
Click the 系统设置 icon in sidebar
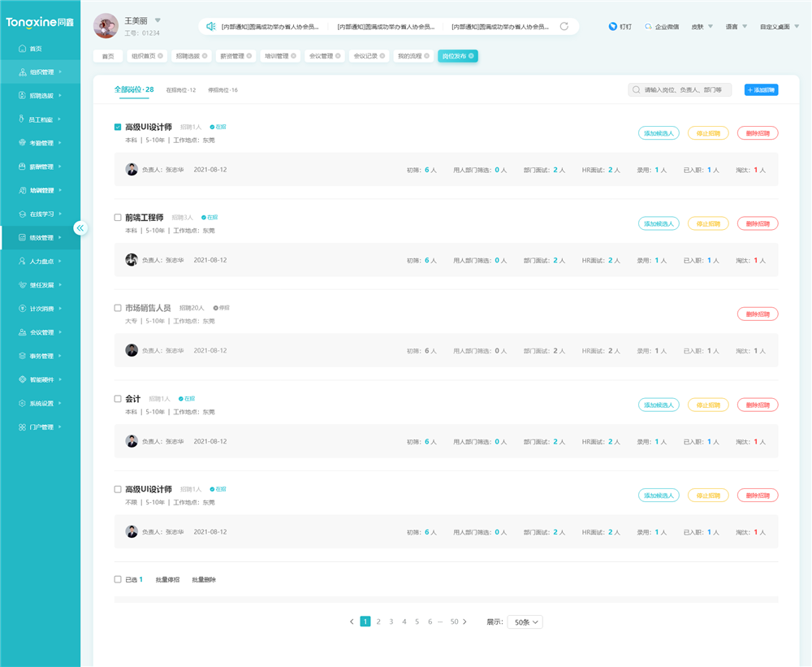[23, 404]
